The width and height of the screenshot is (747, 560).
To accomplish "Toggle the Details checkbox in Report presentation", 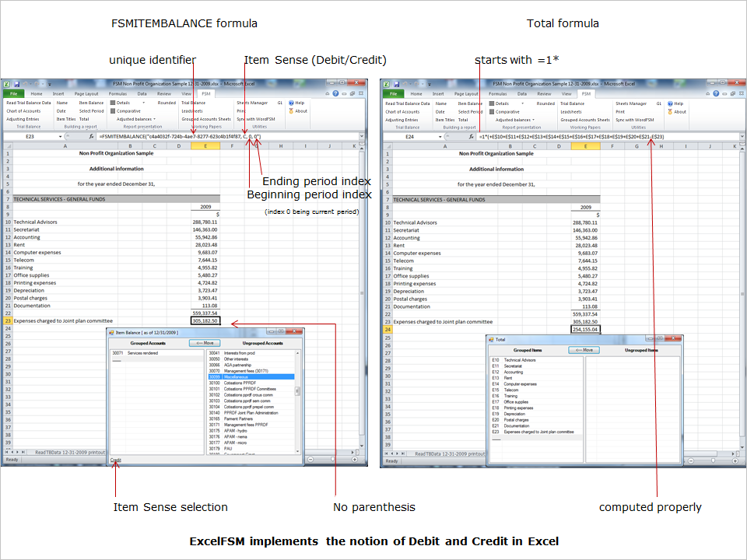I will coord(118,103).
